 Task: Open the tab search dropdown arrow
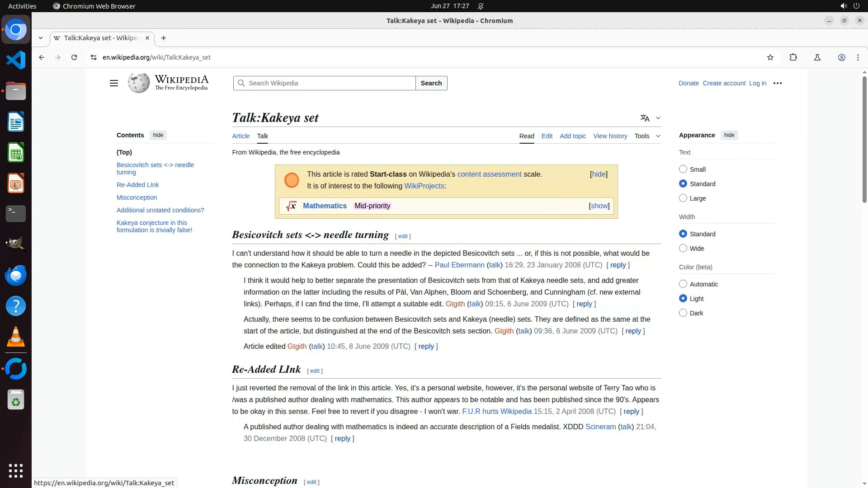tap(41, 38)
